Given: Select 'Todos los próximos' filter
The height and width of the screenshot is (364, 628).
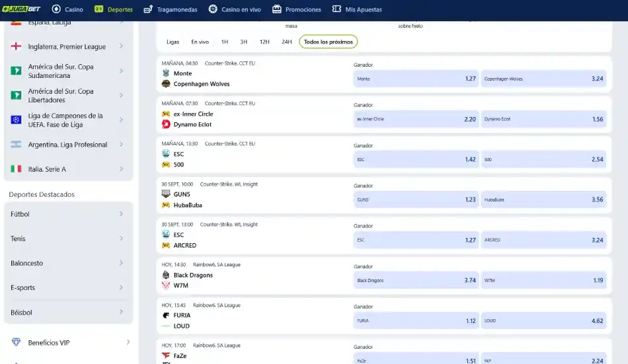Looking at the screenshot, I should pyautogui.click(x=328, y=42).
